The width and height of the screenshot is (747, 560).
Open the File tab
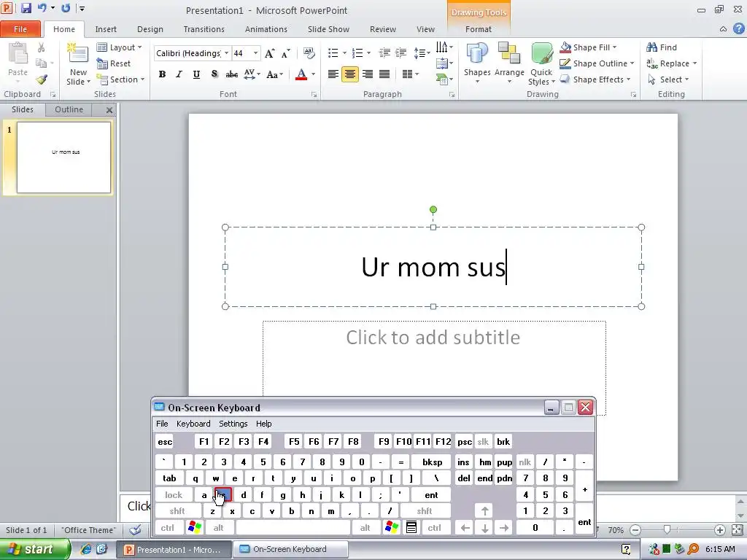20,29
